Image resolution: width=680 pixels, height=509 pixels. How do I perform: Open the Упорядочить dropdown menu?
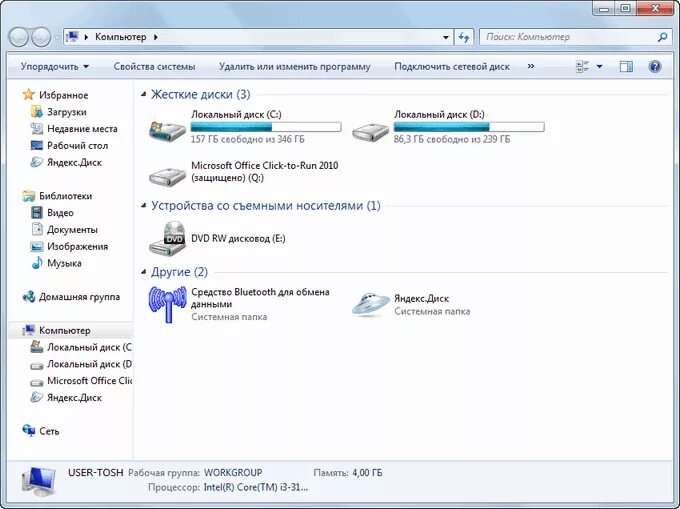[x=55, y=66]
